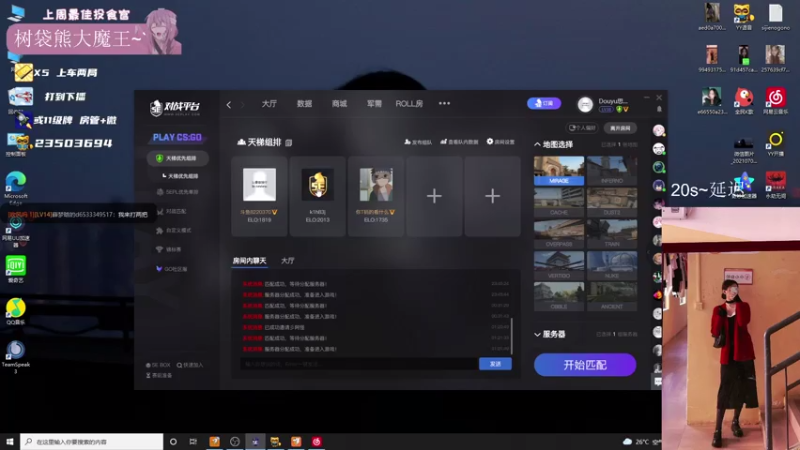Switch to 大厅 chat tab
The height and width of the screenshot is (450, 800).
click(x=288, y=261)
